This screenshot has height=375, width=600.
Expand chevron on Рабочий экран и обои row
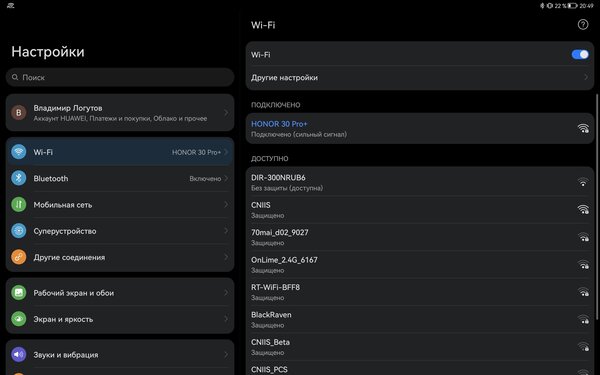pos(226,293)
